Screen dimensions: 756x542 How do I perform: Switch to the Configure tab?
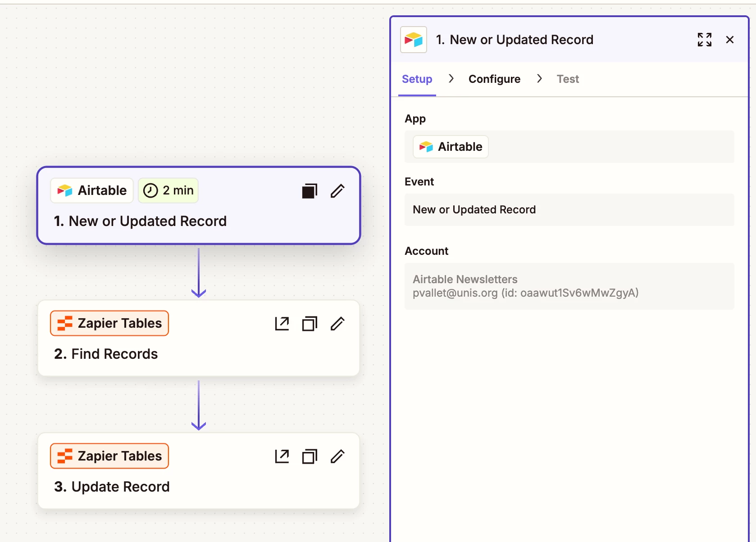pyautogui.click(x=494, y=79)
